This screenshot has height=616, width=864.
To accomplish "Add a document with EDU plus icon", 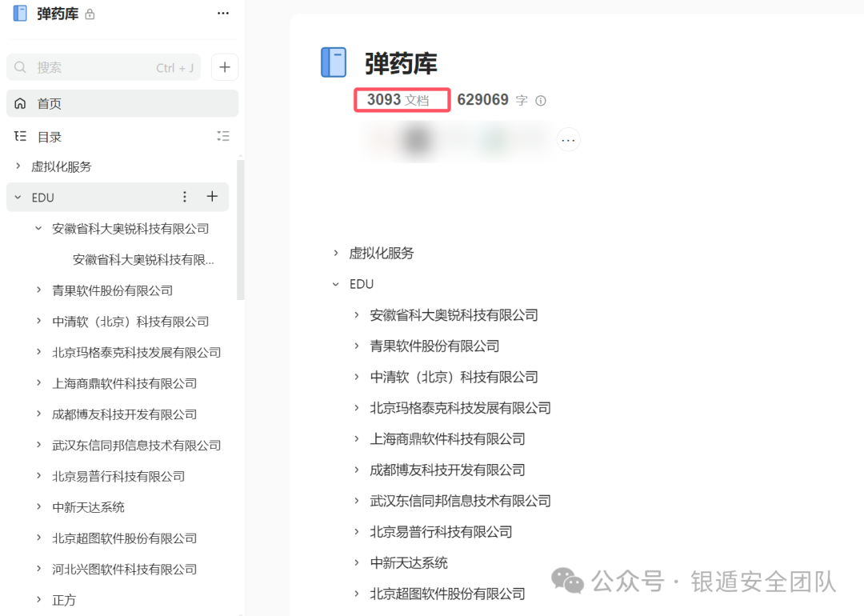I will (212, 196).
